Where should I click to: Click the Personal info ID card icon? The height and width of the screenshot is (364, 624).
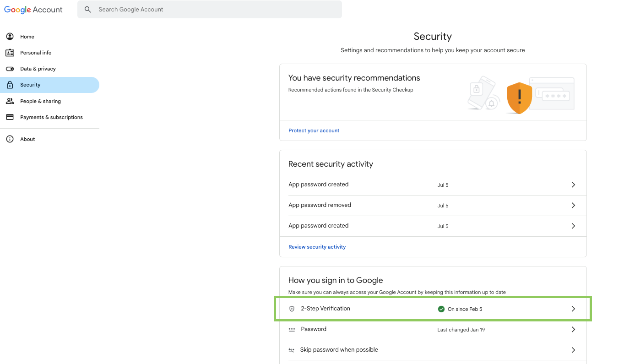10,53
